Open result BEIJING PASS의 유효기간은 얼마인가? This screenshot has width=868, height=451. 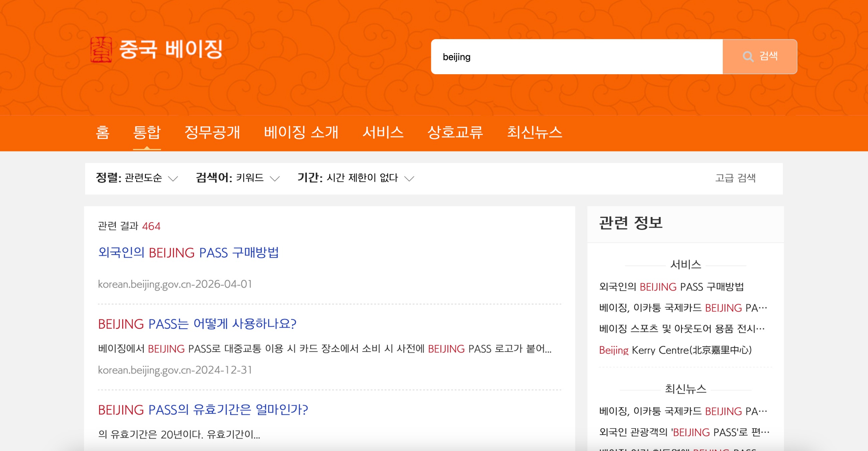(203, 410)
